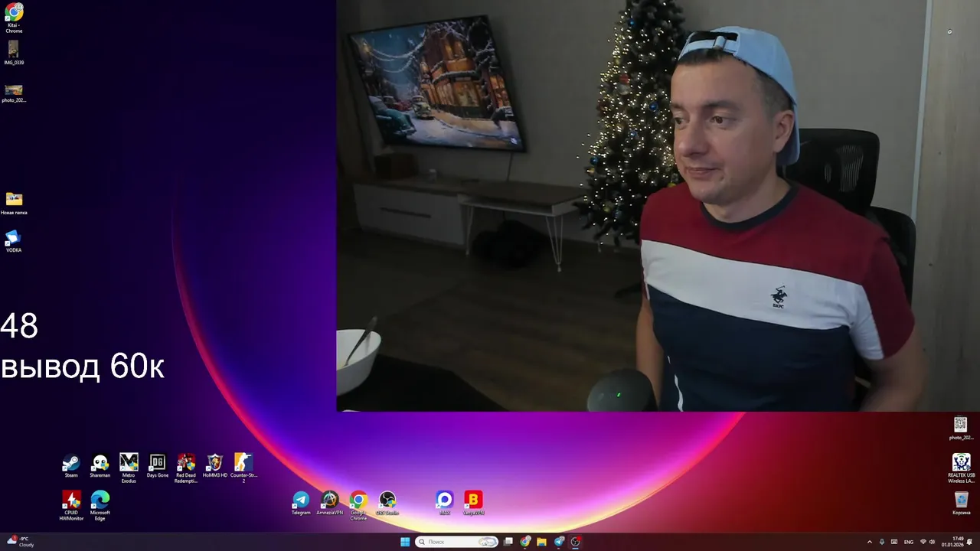Select the Counter-Strike 2 icon
The height and width of the screenshot is (551, 980).
pyautogui.click(x=243, y=468)
